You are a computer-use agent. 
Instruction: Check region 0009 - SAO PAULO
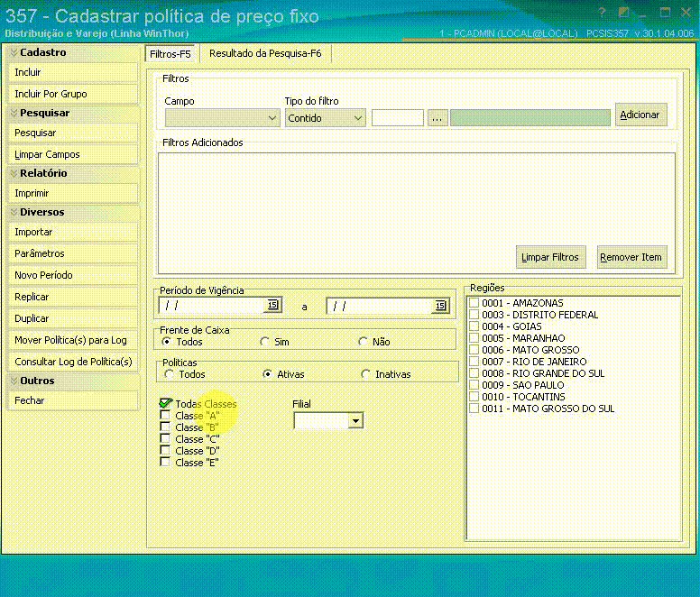[x=474, y=384]
